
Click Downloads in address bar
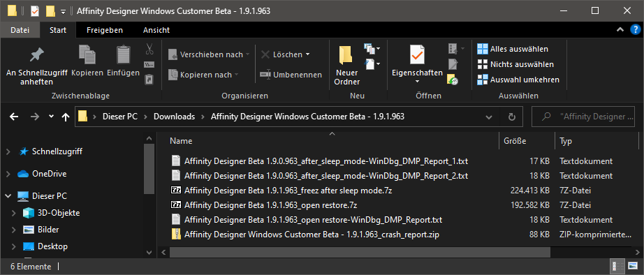(174, 117)
